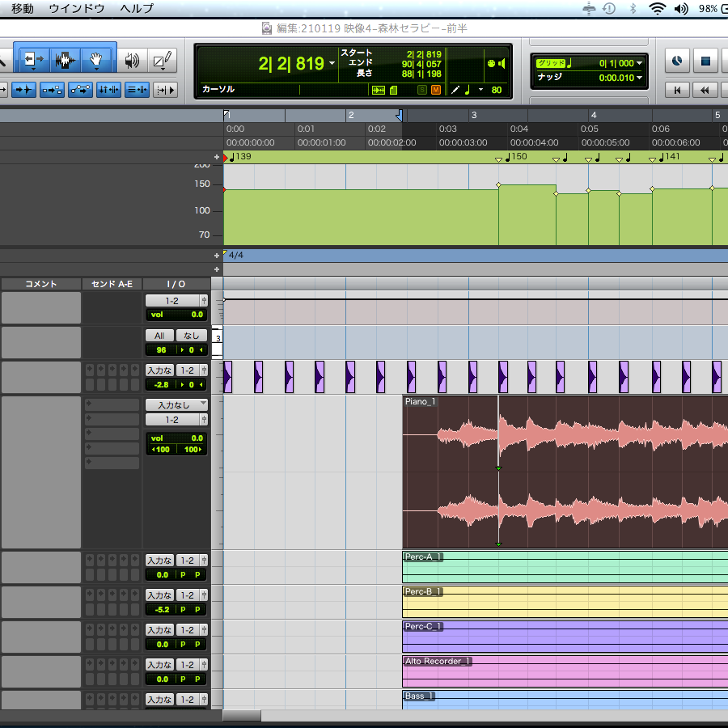This screenshot has height=728, width=728.
Task: Select the Pencil tool
Action: 163,60
